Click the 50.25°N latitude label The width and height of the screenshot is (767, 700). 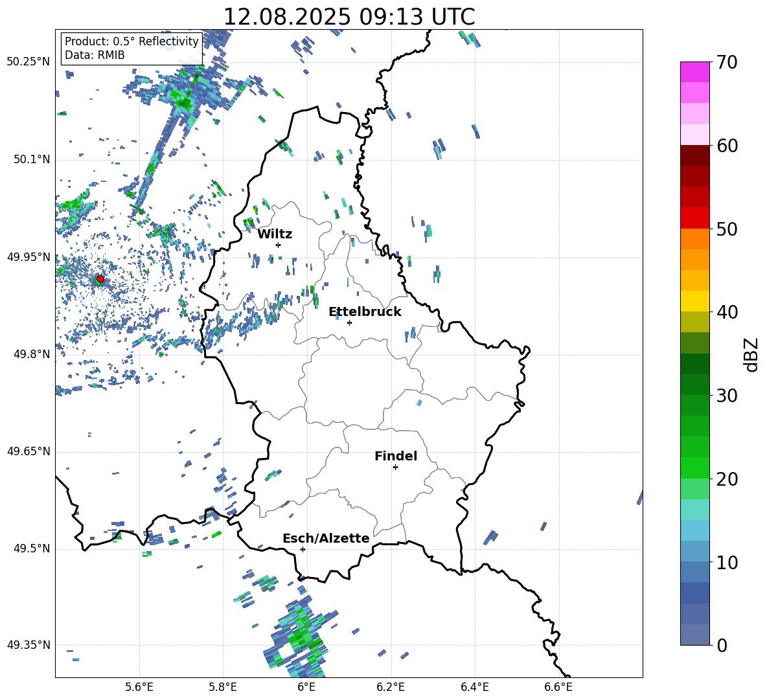coord(29,62)
